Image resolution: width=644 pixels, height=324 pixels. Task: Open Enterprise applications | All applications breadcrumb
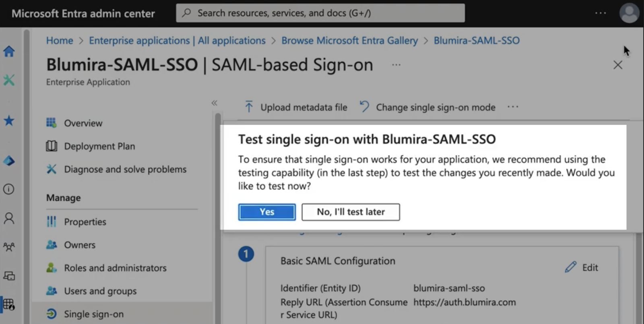(177, 41)
